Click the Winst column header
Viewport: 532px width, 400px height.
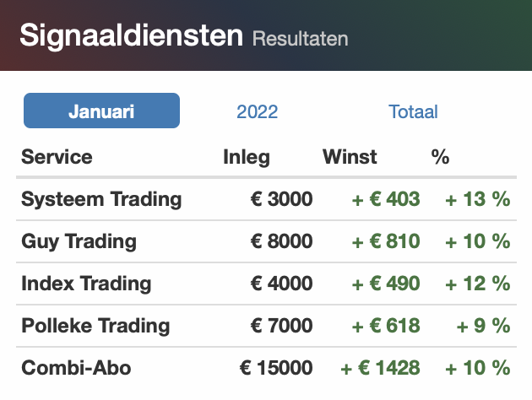(350, 157)
